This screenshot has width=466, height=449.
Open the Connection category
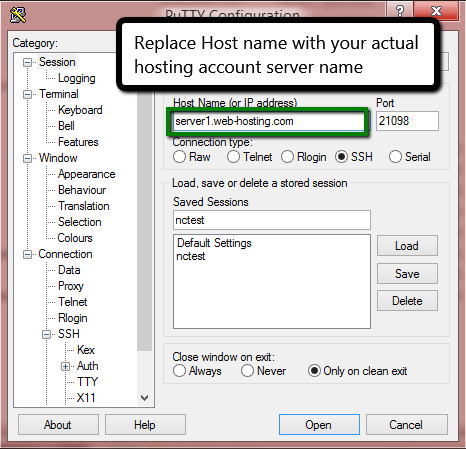[65, 254]
